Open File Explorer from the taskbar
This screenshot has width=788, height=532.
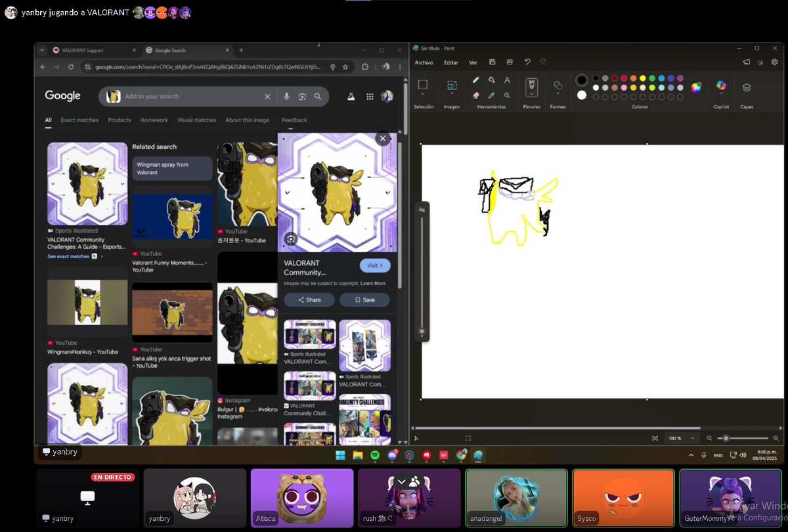pyautogui.click(x=358, y=454)
